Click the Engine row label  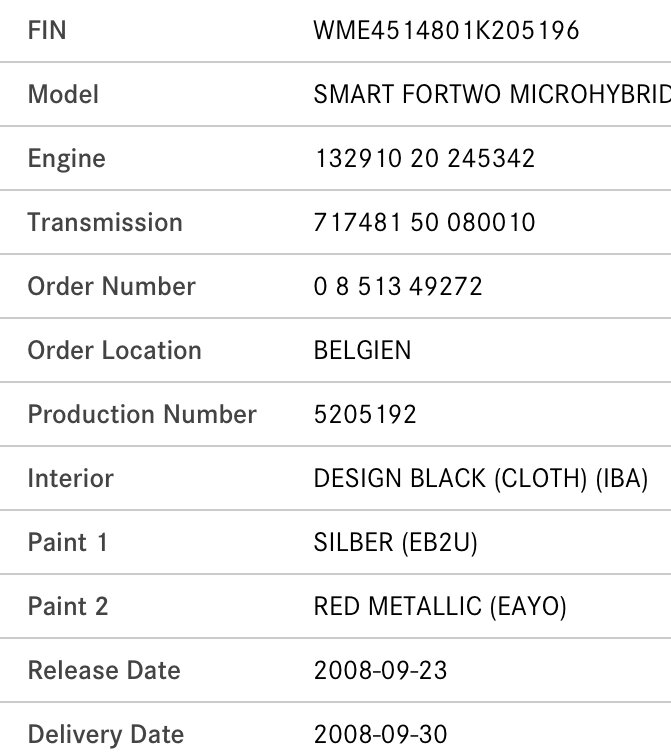pos(66,158)
